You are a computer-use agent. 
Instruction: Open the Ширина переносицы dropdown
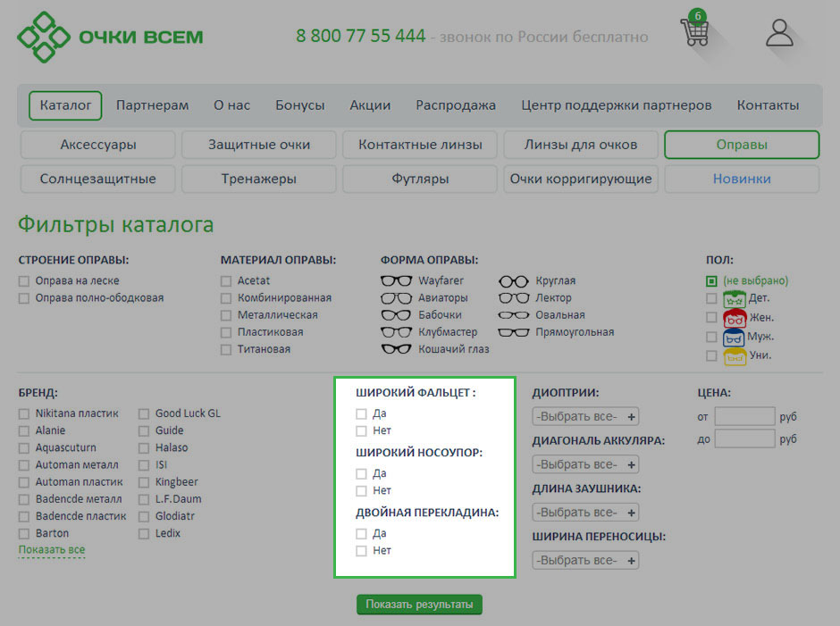coord(585,561)
